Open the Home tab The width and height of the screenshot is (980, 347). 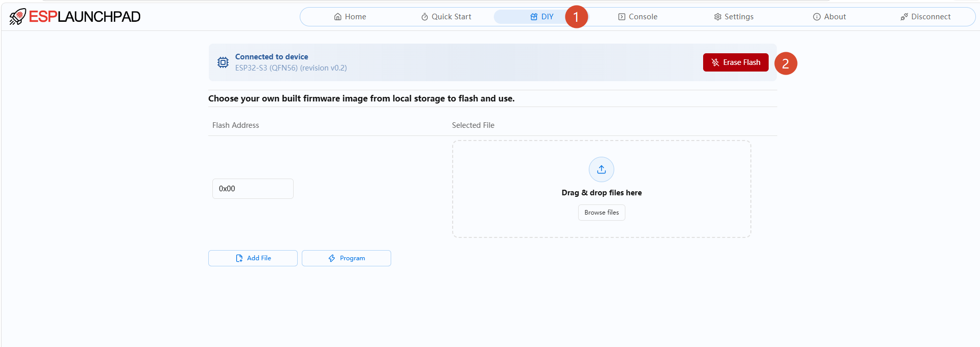350,17
